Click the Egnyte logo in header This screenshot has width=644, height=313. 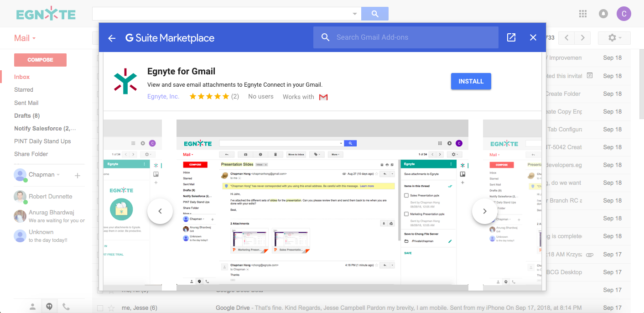(46, 14)
